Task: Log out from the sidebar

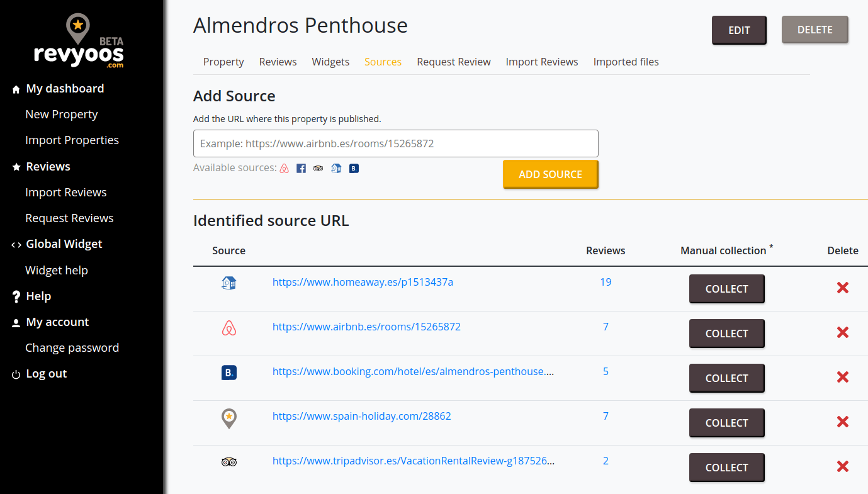Action: [46, 374]
